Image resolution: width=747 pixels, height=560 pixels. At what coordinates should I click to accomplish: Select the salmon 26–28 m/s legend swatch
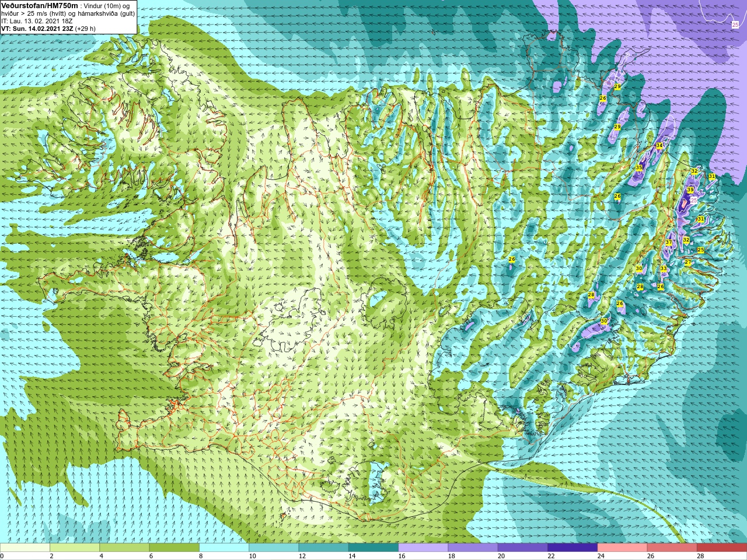pyautogui.click(x=672, y=548)
